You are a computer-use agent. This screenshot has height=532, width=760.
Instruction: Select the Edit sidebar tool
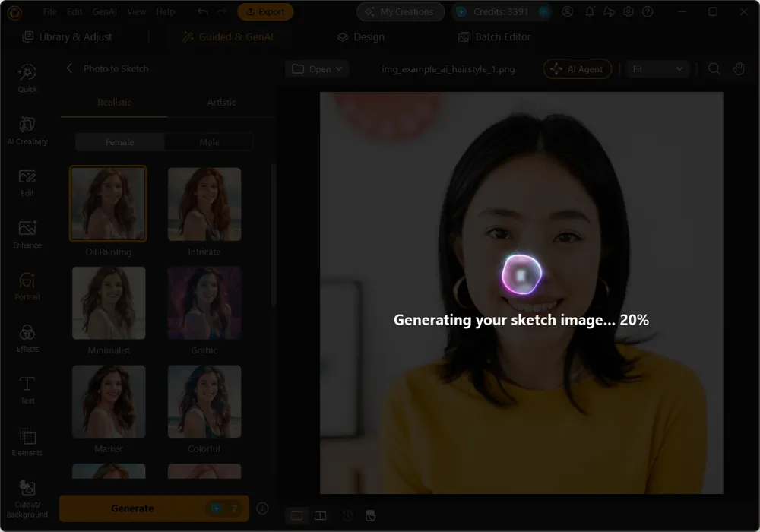27,182
